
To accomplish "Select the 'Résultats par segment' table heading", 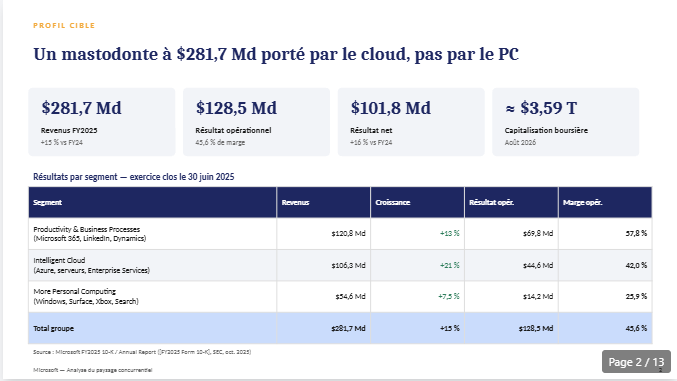I will pos(134,177).
